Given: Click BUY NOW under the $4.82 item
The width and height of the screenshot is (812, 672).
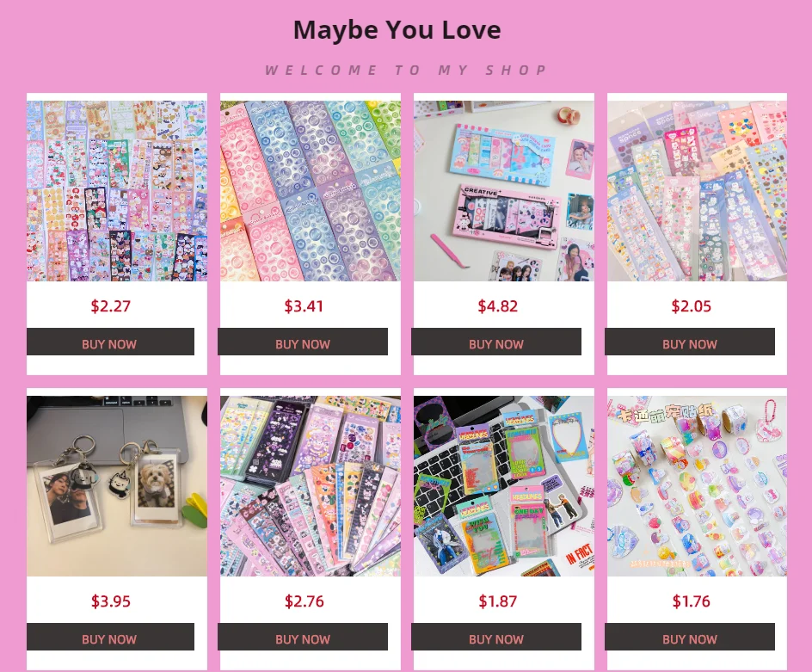Looking at the screenshot, I should 496,342.
